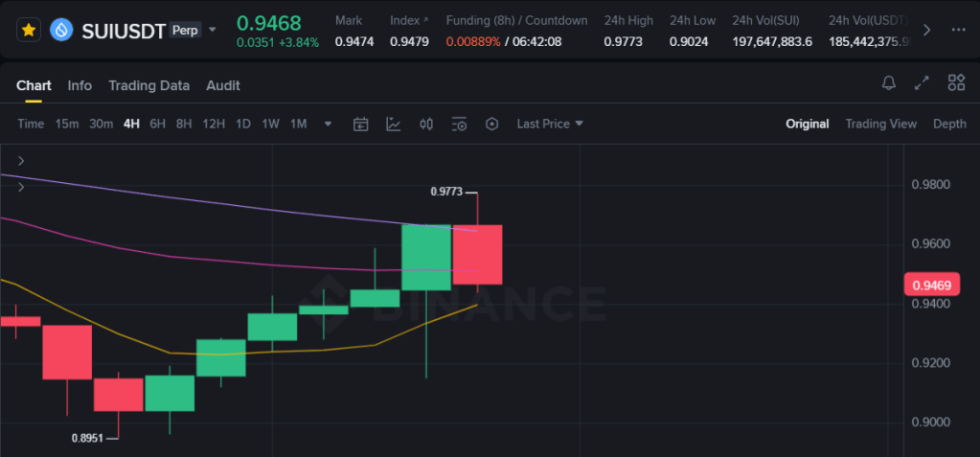Switch chart to Depth view
This screenshot has height=457, width=980.
[x=949, y=124]
